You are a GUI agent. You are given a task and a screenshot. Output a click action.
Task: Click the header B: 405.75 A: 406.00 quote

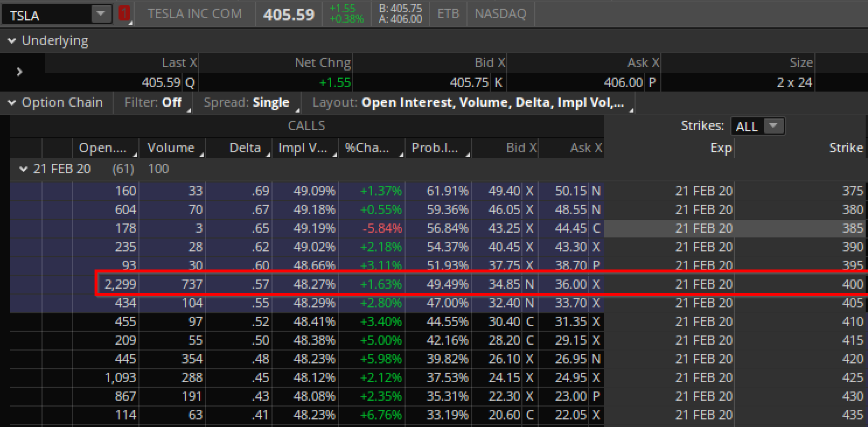pos(400,14)
